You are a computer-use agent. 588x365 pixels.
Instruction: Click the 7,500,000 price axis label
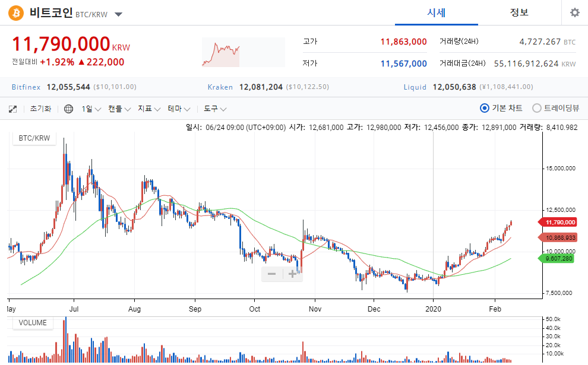pyautogui.click(x=559, y=293)
